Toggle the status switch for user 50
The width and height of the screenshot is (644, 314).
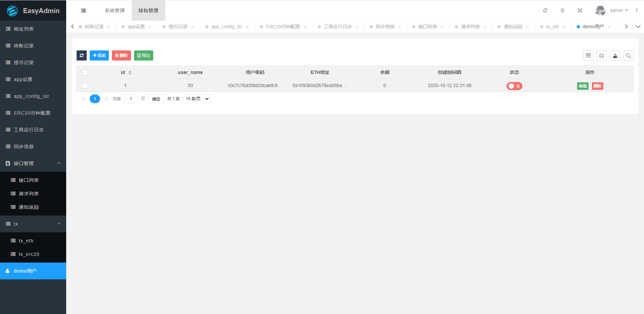coord(514,86)
